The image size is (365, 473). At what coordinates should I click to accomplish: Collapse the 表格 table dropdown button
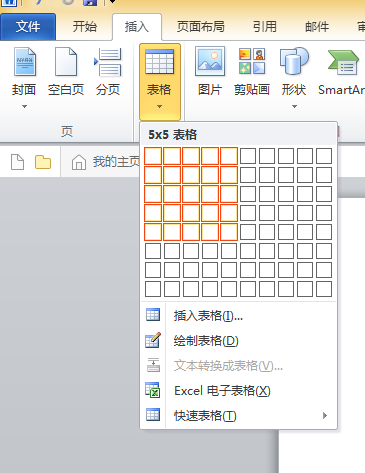160,81
